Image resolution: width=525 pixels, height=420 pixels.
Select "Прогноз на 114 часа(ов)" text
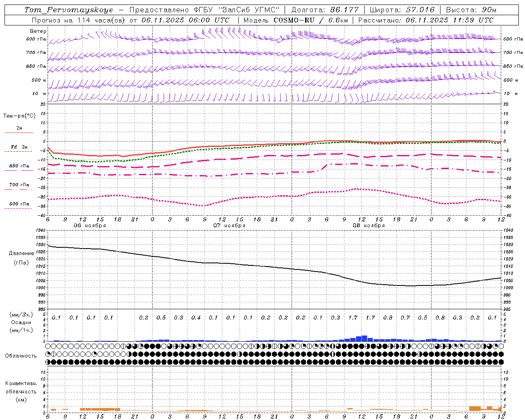point(78,20)
